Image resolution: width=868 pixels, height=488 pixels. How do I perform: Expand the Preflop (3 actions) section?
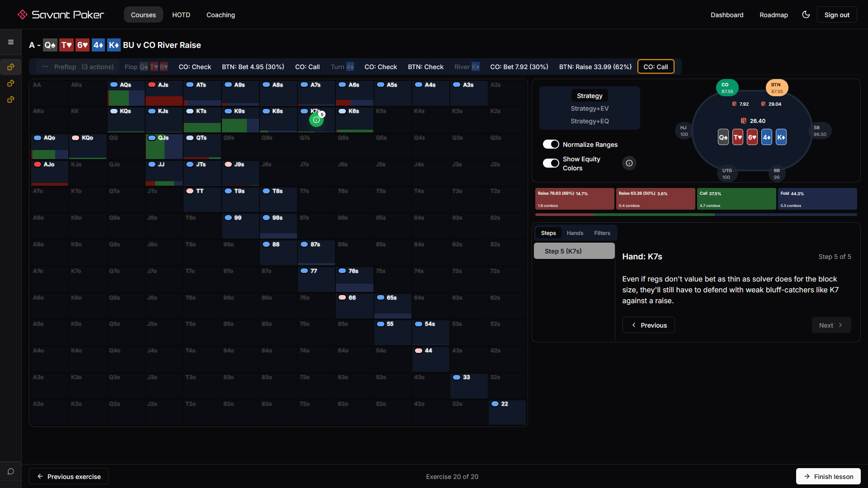(x=78, y=67)
